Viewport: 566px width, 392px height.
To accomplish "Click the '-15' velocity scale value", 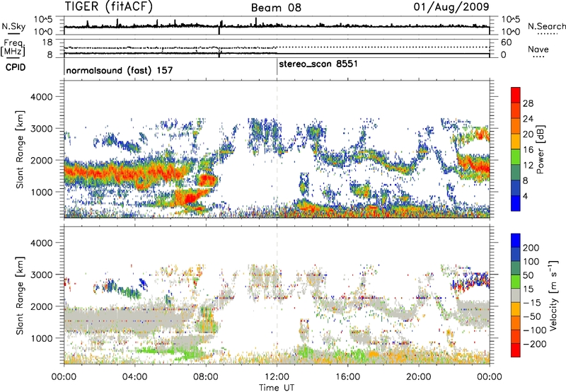I will click(532, 302).
